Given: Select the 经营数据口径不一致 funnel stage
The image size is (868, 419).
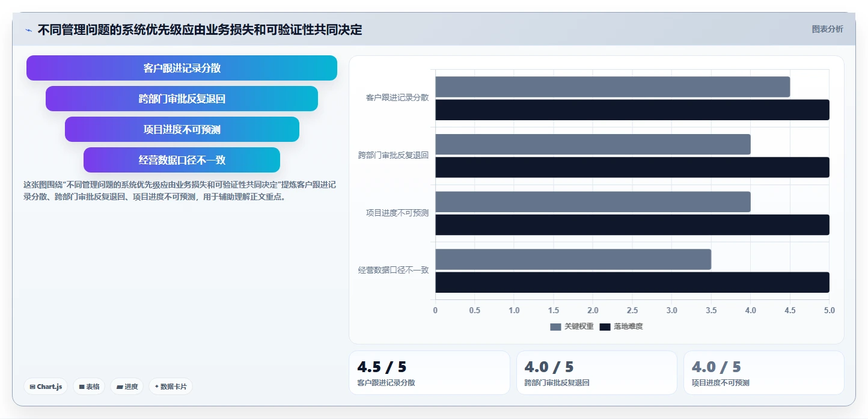Looking at the screenshot, I should coord(182,160).
